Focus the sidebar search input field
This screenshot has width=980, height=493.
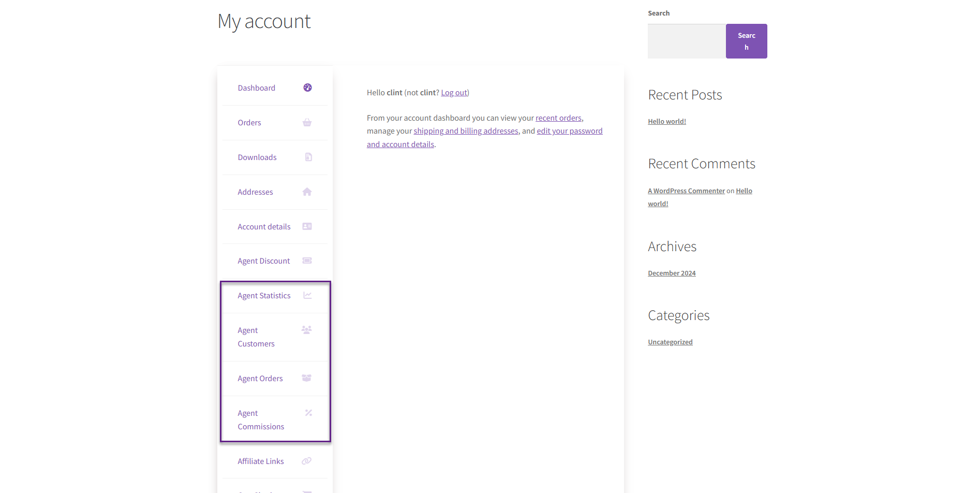point(687,41)
